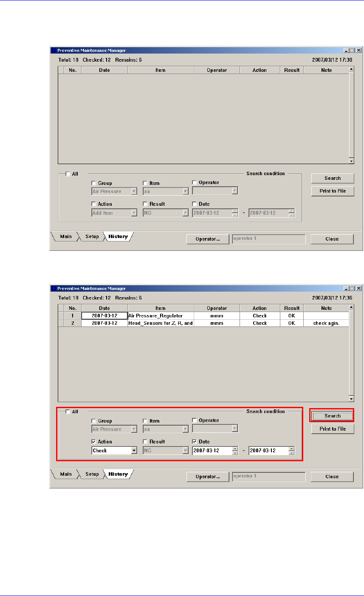Click the Close button in the 17:30 window
364x596 pixels.
(x=332, y=239)
